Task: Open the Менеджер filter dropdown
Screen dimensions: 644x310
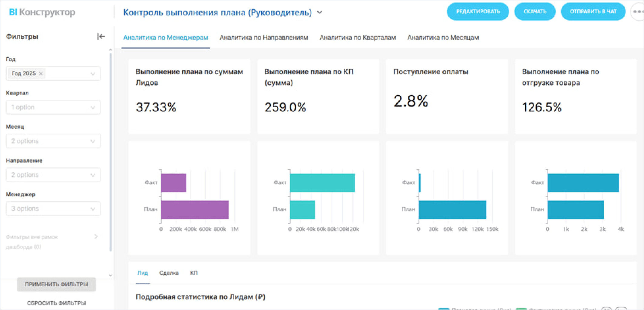Action: pos(53,209)
